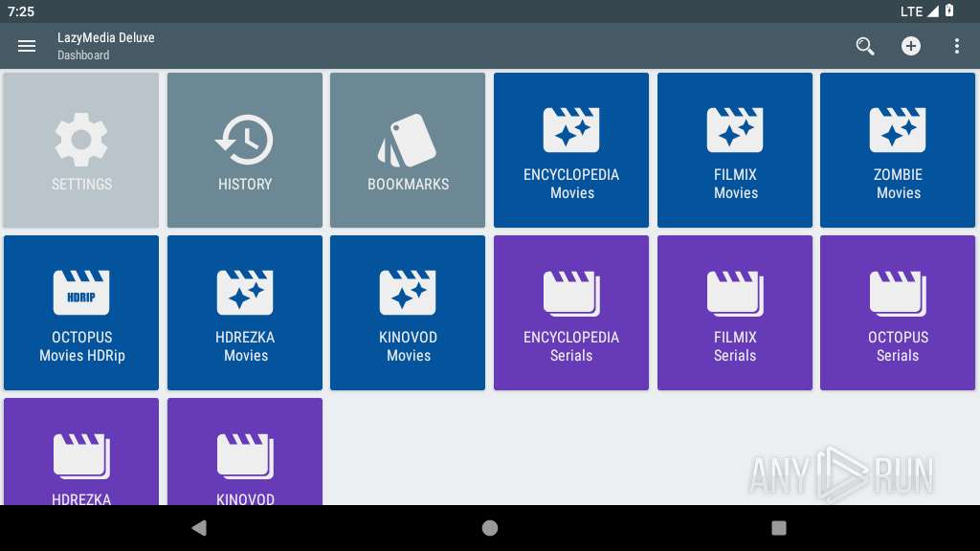
Task: Open Octopus Movies HDRip tile
Action: [x=81, y=313]
